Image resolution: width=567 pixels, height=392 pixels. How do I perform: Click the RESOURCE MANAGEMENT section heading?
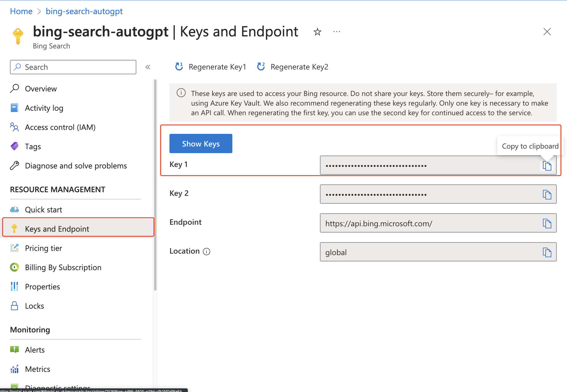pos(57,190)
